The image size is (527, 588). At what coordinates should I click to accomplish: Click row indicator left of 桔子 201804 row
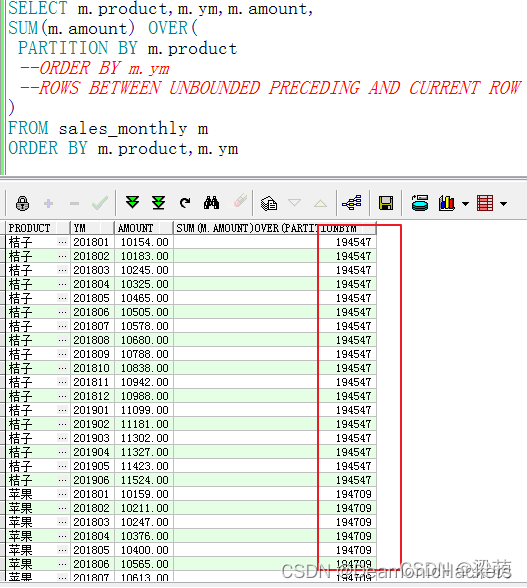[3, 284]
